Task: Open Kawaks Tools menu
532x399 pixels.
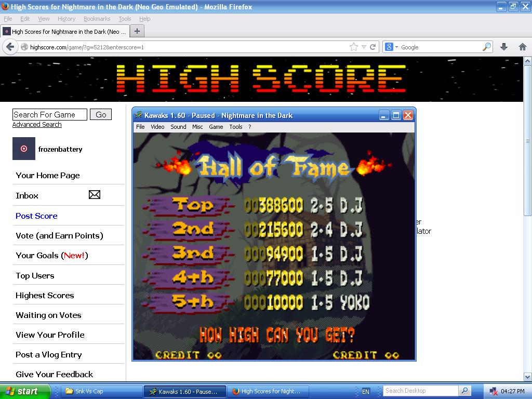Action: pos(235,127)
